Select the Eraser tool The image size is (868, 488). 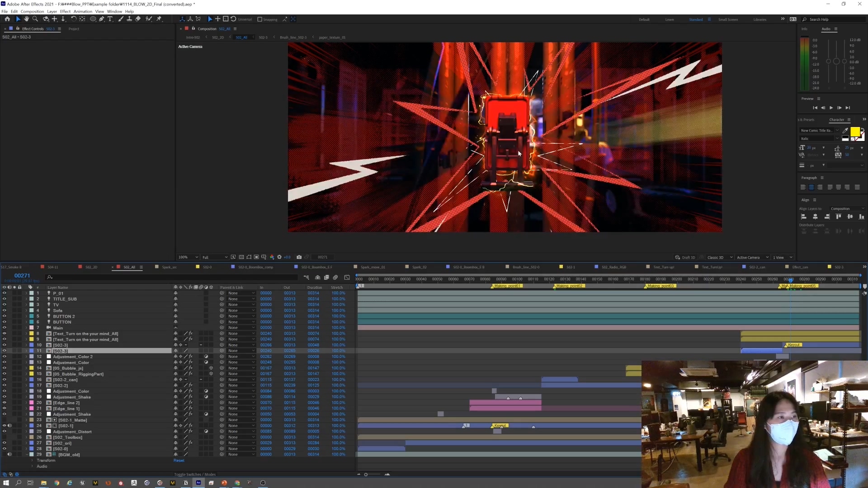tap(138, 19)
